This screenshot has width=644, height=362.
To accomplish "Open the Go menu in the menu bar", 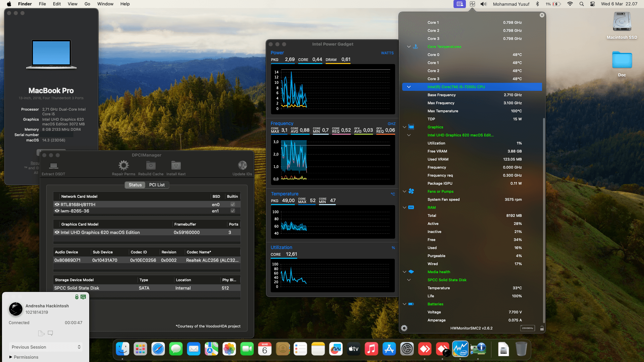I will tap(87, 4).
